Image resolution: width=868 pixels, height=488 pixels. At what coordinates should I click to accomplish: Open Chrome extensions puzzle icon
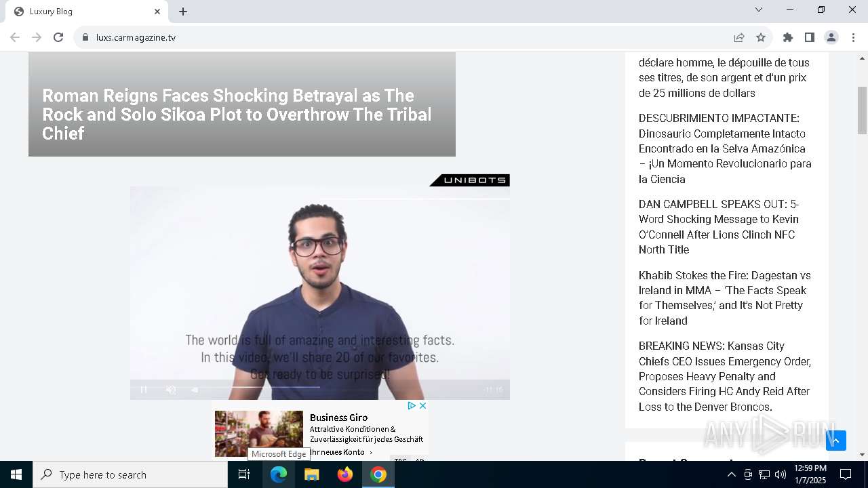[788, 37]
